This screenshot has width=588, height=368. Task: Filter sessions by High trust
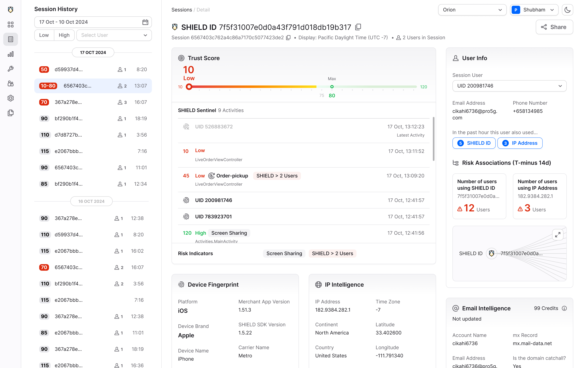tap(64, 35)
